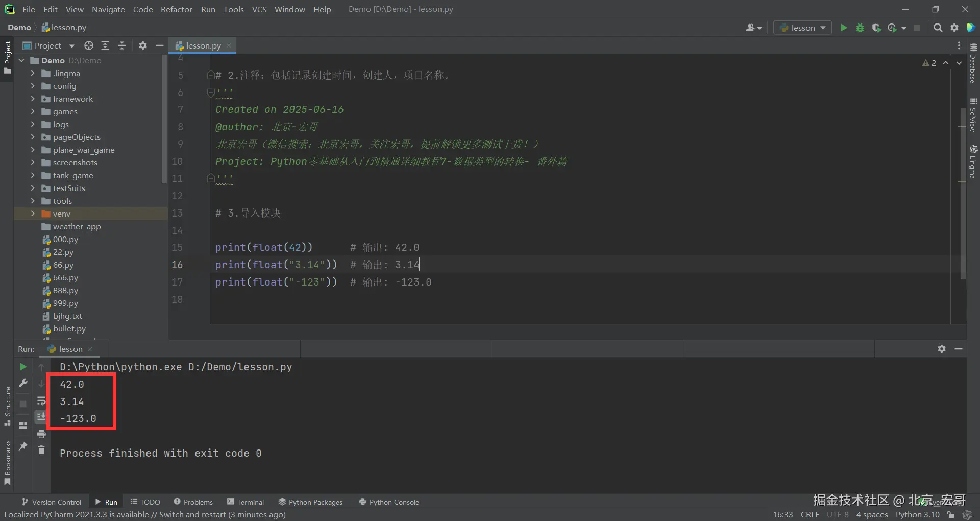The width and height of the screenshot is (980, 521).
Task: Open the Terminal tool window
Action: click(x=246, y=502)
